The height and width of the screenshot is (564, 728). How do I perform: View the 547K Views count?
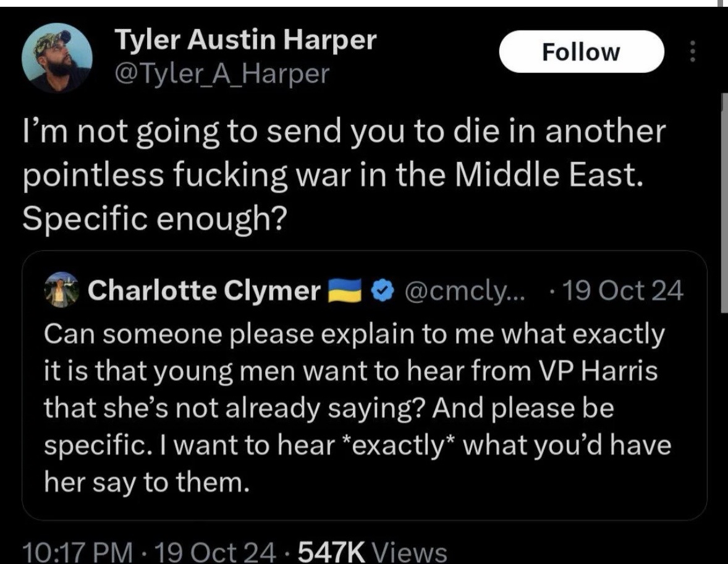click(x=373, y=551)
